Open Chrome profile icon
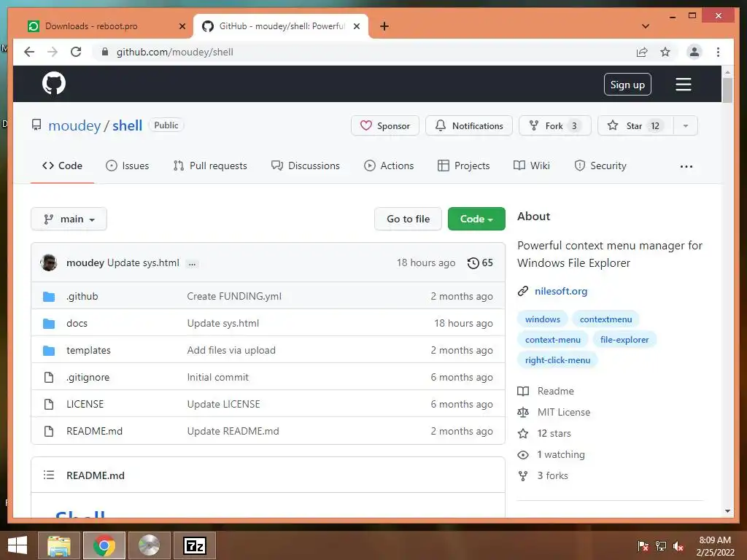This screenshot has width=747, height=560. click(x=694, y=52)
